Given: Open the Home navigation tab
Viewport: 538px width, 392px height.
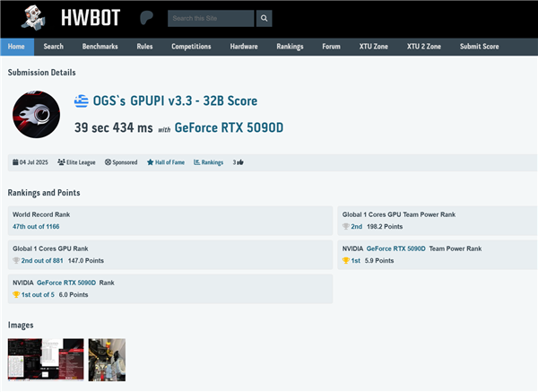Looking at the screenshot, I should (16, 47).
